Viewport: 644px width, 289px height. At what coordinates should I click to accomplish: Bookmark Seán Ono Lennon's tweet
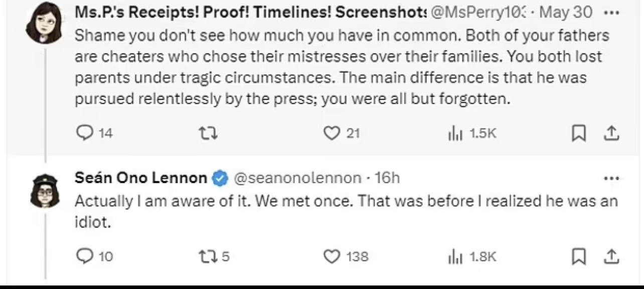click(x=579, y=256)
